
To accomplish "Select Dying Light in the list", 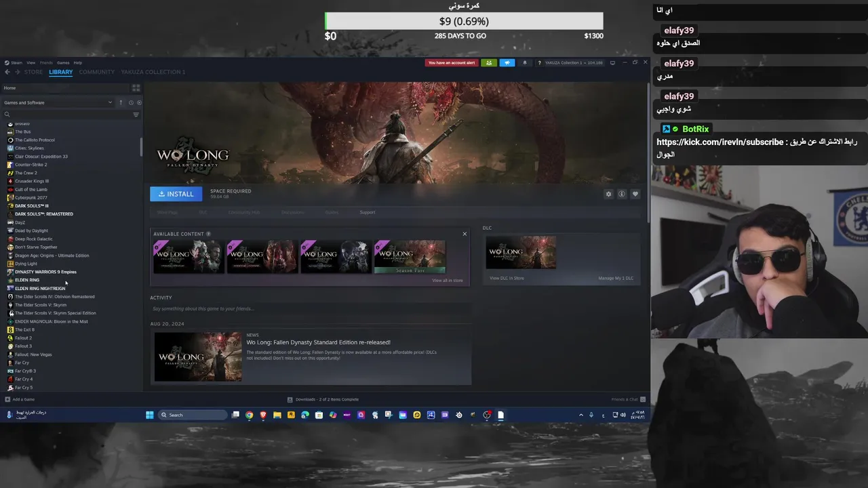I will click(x=26, y=264).
